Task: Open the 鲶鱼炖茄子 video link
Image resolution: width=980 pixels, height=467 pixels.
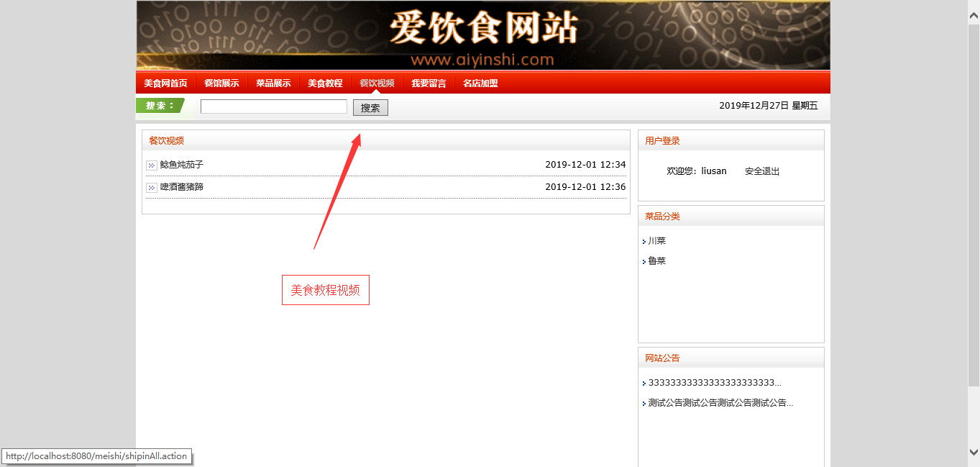Action: click(182, 165)
